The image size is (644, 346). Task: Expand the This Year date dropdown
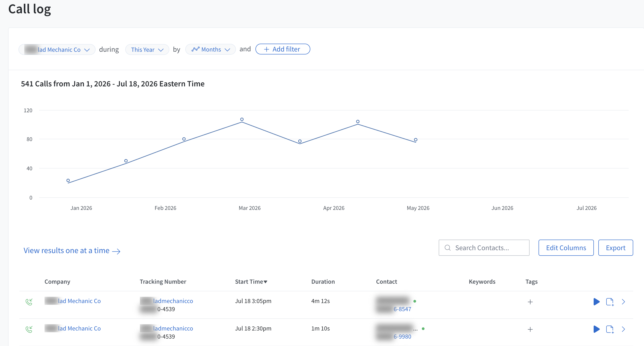147,49
